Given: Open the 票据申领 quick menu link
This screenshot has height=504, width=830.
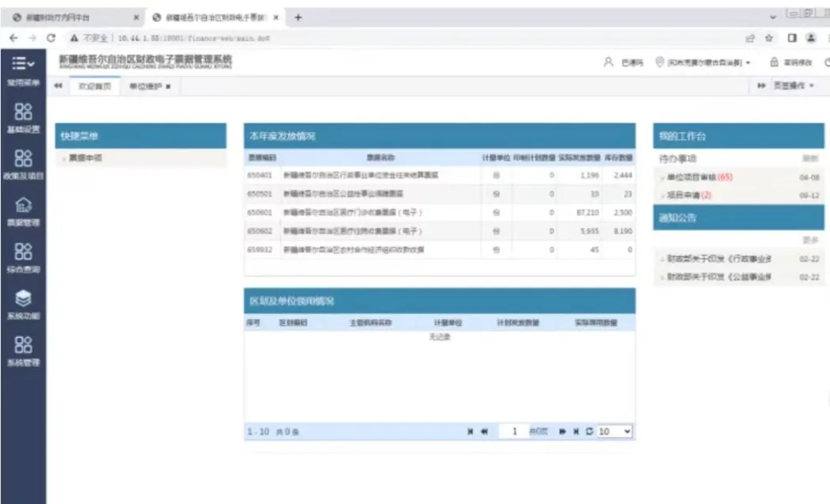Looking at the screenshot, I should point(86,158).
